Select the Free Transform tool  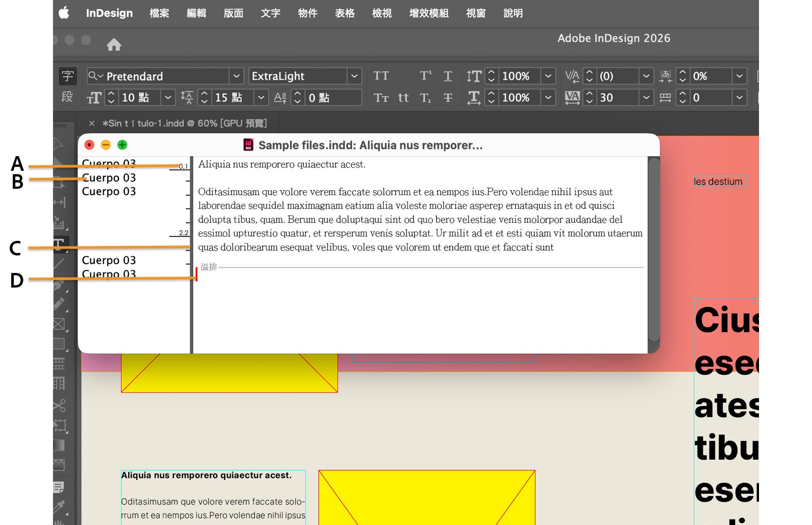[59, 425]
